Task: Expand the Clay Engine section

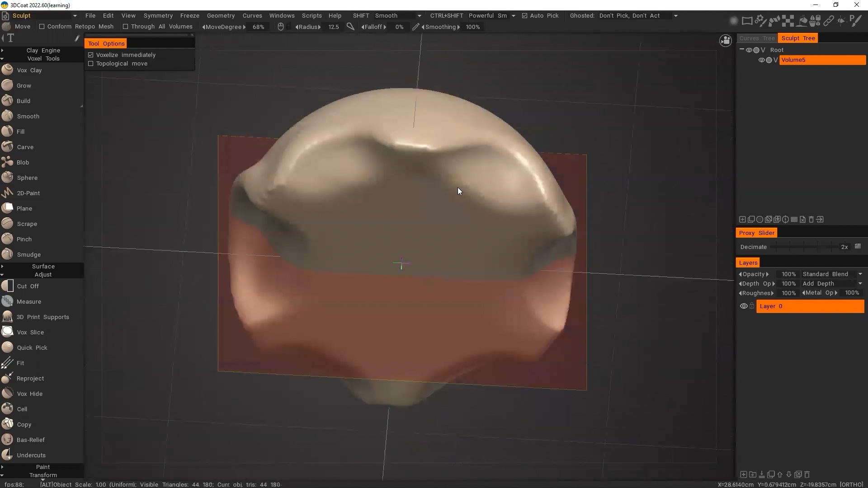Action: (x=43, y=50)
